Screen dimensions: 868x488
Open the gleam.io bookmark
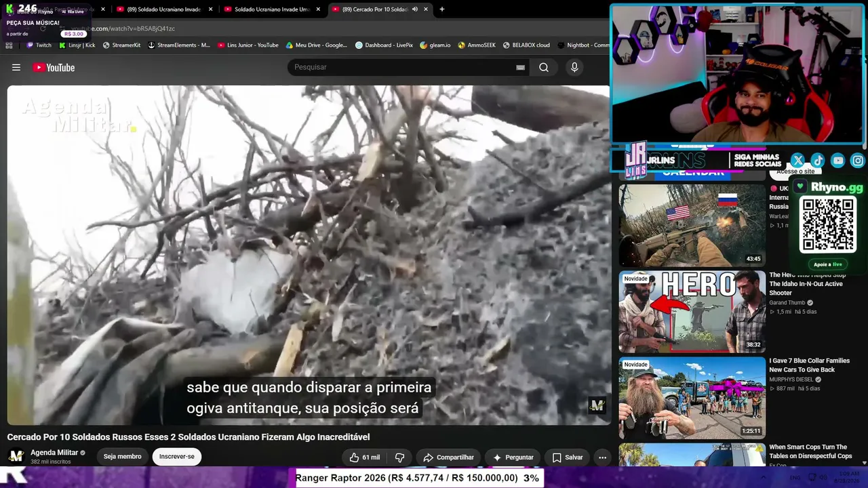pos(435,45)
